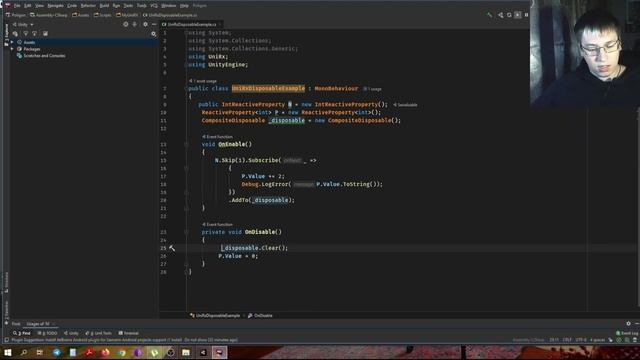Click the pause button in top toolbar

pyautogui.click(x=526, y=15)
